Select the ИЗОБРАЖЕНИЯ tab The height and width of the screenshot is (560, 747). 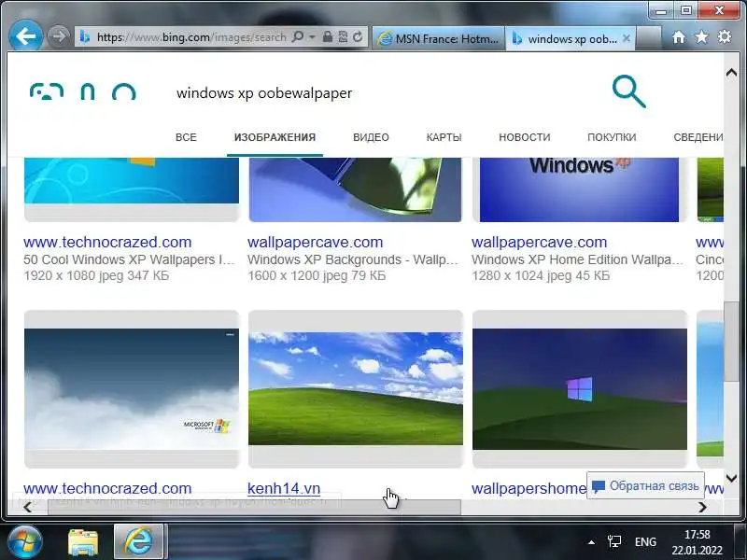(x=275, y=137)
